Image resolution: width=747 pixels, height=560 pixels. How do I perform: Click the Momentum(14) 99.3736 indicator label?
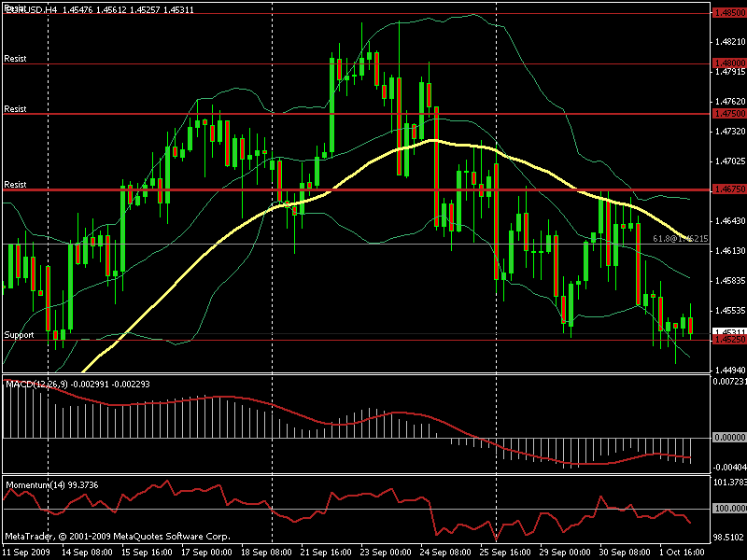(x=52, y=484)
